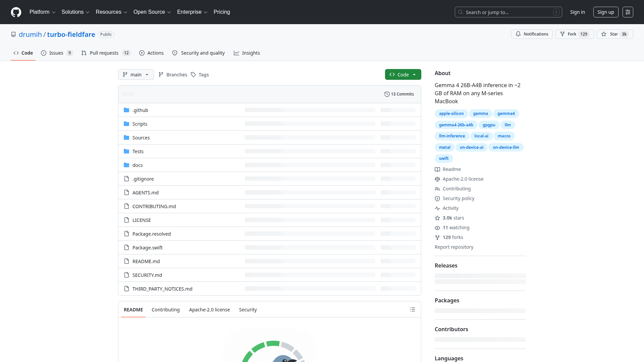Open the AGENTS.md file
The image size is (644, 362).
pos(146,193)
